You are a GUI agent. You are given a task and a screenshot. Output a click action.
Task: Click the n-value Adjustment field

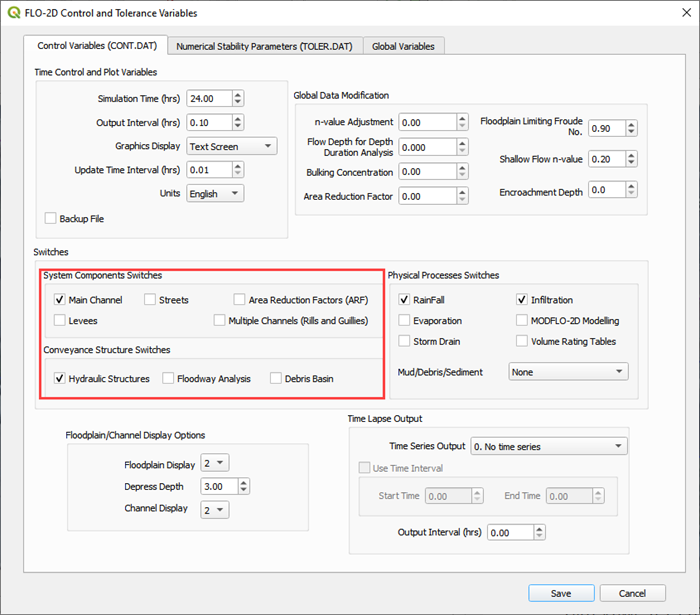point(427,122)
